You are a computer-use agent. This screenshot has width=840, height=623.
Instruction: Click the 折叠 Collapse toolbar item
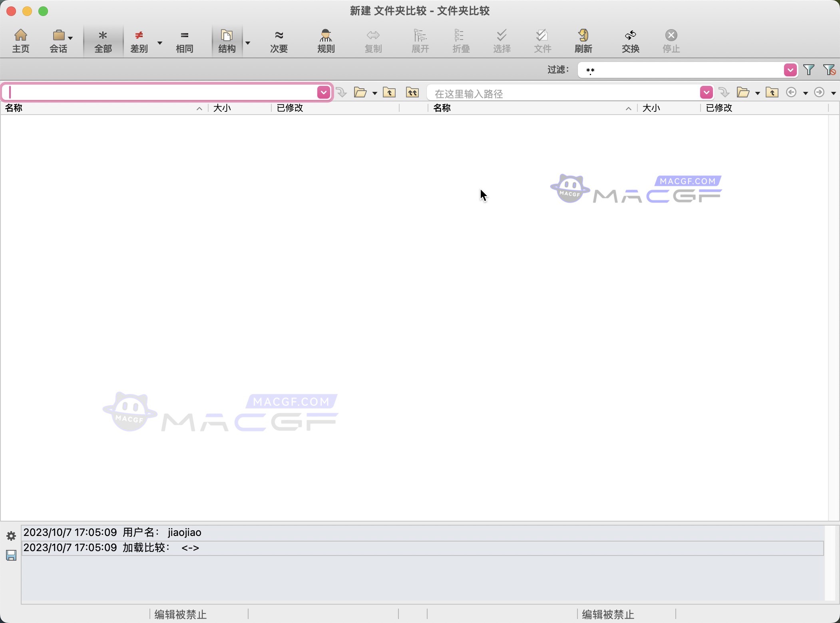(460, 41)
